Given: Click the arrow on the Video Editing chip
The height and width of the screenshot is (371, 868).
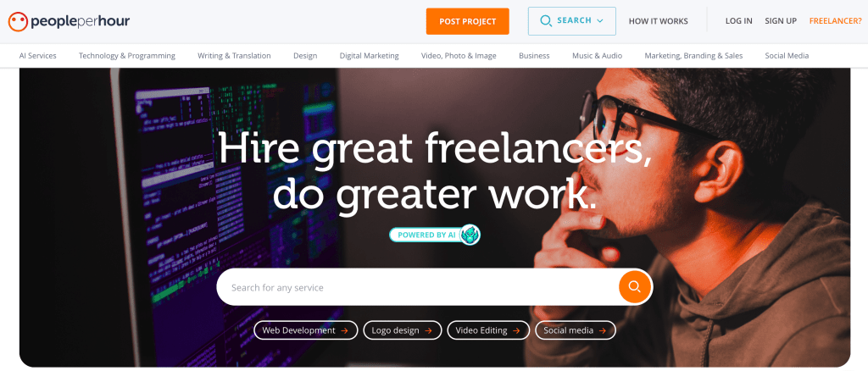Looking at the screenshot, I should pos(516,330).
